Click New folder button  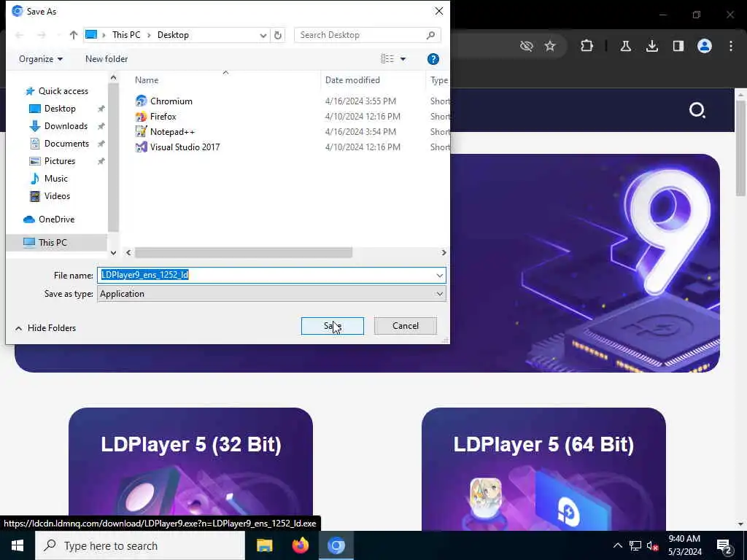coord(107,59)
